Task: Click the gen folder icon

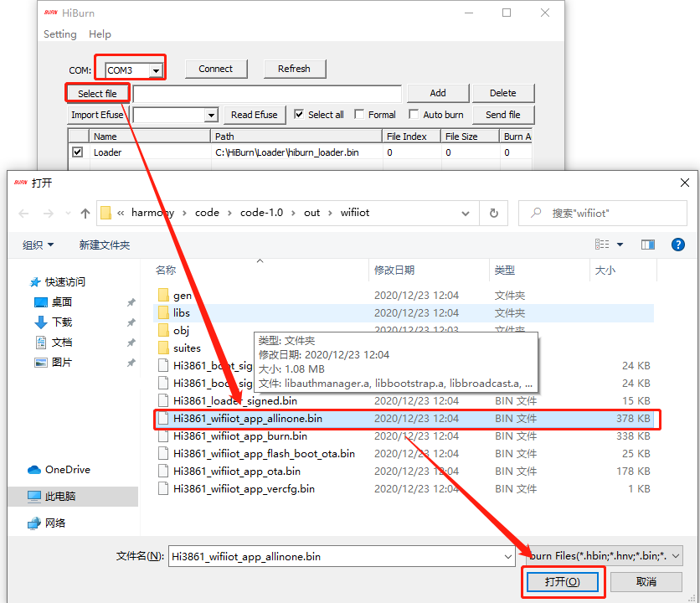Action: [163, 296]
